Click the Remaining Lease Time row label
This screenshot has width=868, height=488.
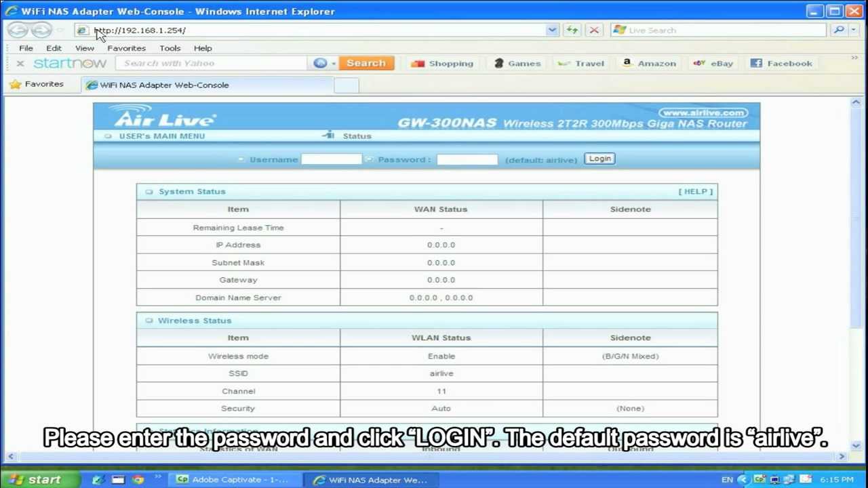click(x=238, y=228)
